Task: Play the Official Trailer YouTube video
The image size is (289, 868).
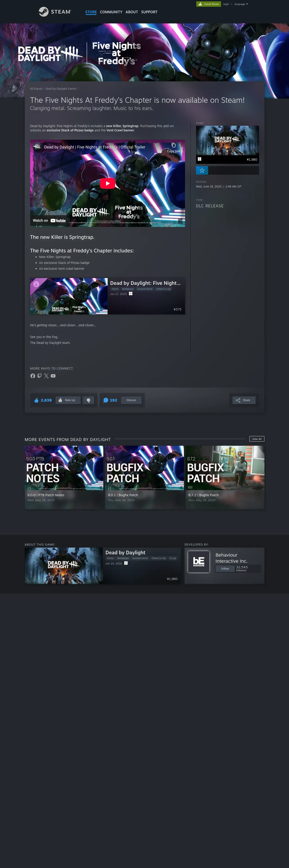Action: click(x=108, y=183)
